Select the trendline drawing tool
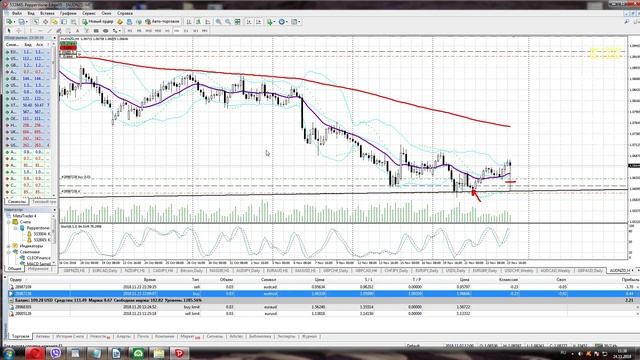Image resolution: width=640 pixels, height=360 pixels. pos(49,31)
